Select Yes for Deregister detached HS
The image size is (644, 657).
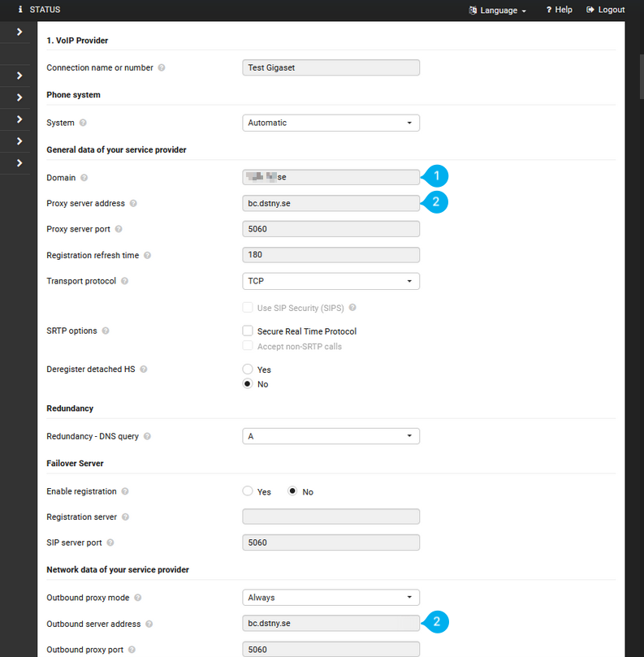pyautogui.click(x=247, y=369)
